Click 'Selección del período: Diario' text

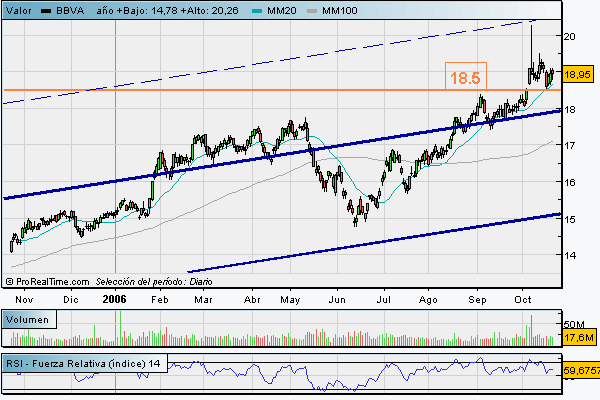pos(154,282)
